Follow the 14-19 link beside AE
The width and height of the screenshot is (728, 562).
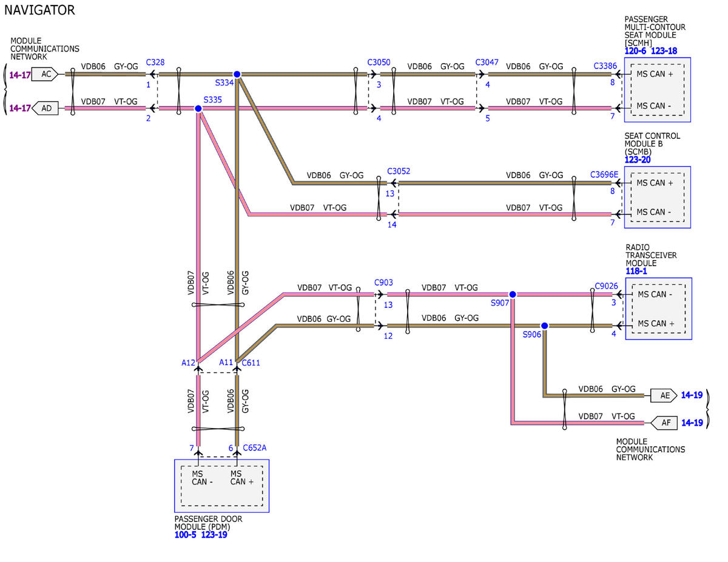pyautogui.click(x=692, y=395)
